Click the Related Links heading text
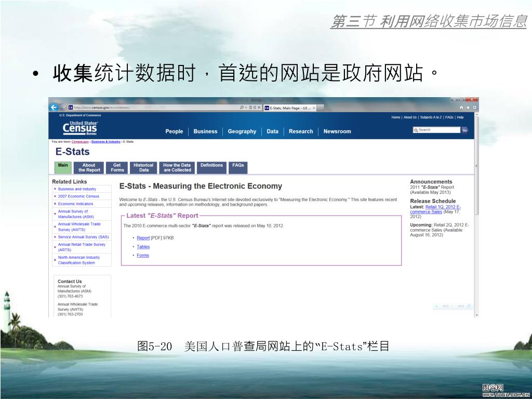 (x=69, y=182)
